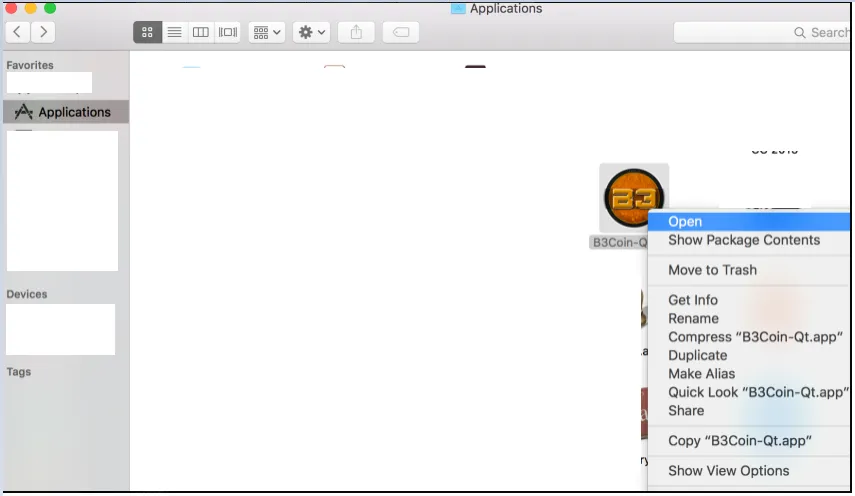Click the Finder search field
The width and height of the screenshot is (855, 496).
tap(762, 33)
